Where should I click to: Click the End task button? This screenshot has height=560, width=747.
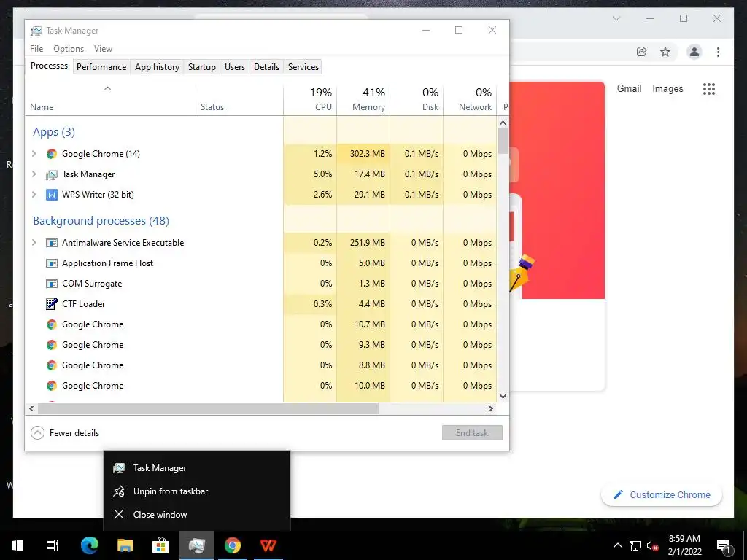point(472,433)
